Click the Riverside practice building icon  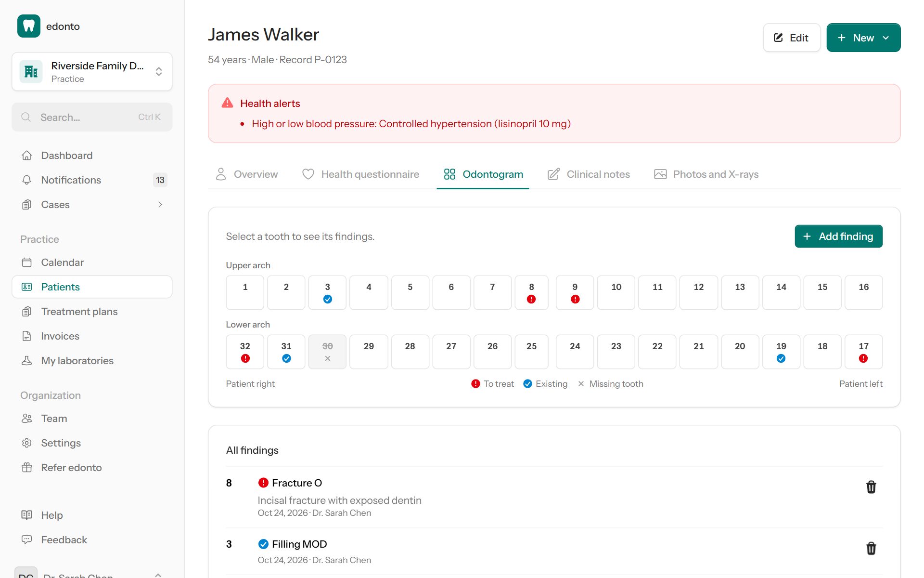[31, 72]
